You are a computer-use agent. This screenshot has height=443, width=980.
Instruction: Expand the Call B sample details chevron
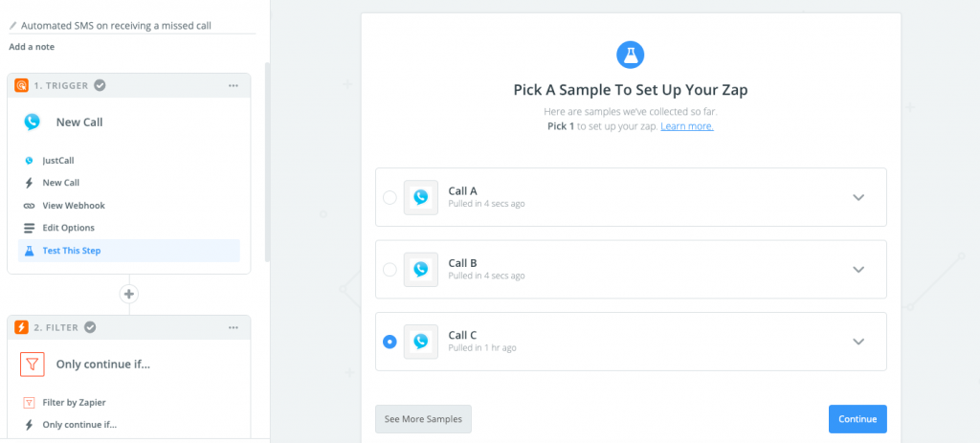(x=858, y=270)
